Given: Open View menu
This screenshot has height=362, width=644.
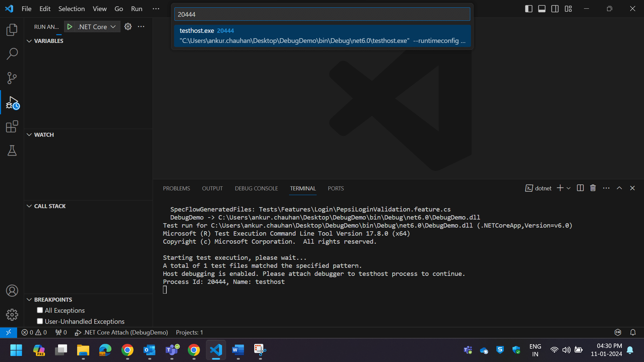Looking at the screenshot, I should pos(100,9).
